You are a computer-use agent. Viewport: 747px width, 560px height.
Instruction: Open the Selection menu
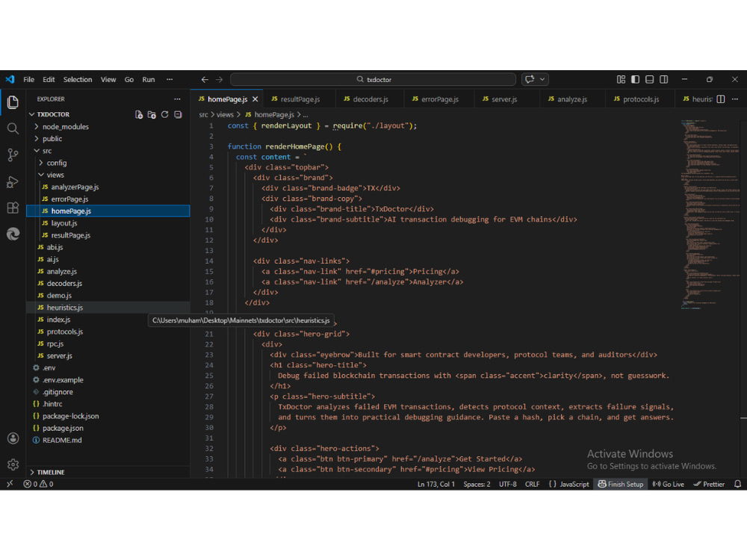click(x=78, y=80)
